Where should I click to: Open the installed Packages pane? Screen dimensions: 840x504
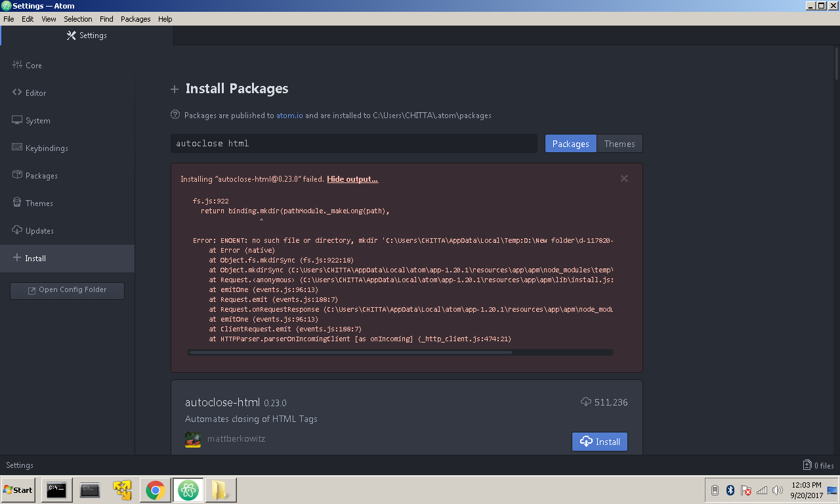click(41, 175)
